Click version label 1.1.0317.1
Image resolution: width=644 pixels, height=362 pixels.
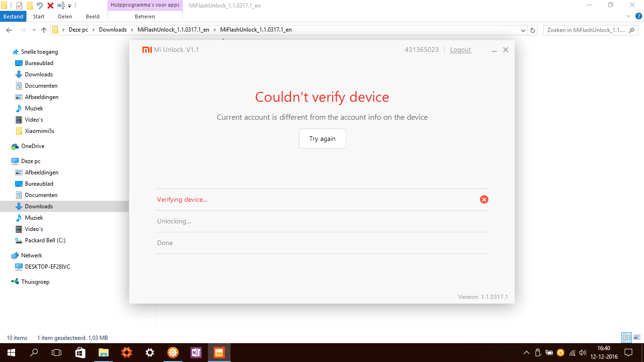tap(483, 297)
